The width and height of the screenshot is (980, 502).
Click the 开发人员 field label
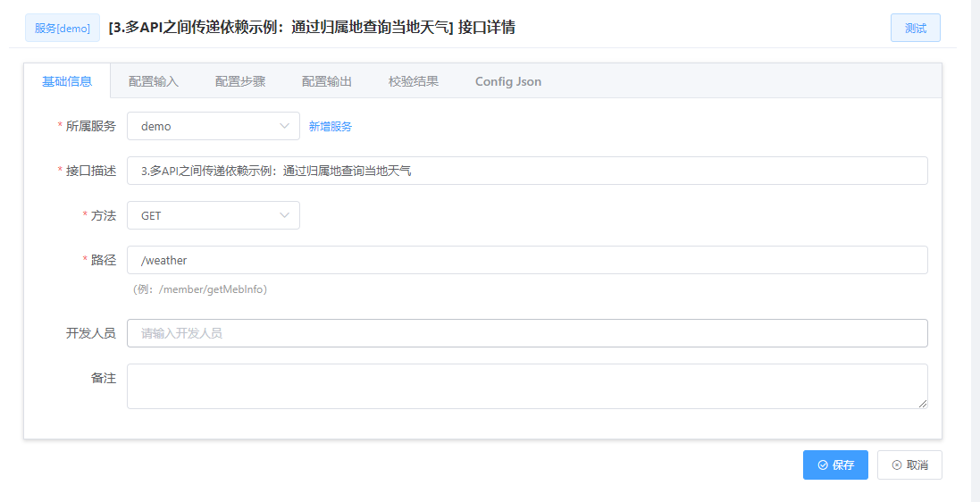tap(90, 333)
